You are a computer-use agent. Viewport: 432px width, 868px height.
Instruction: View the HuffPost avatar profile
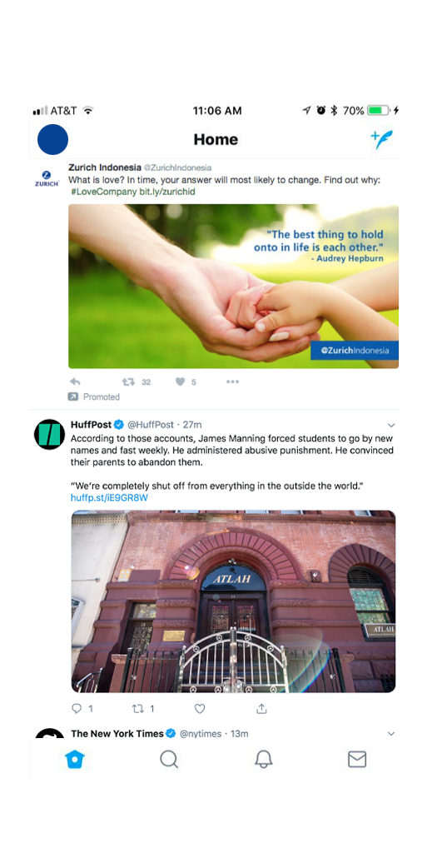50,435
